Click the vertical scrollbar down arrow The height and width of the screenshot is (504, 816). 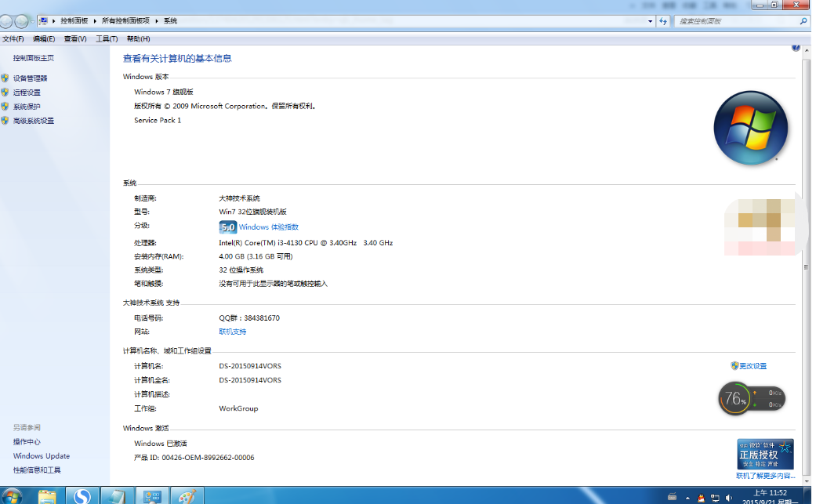point(807,481)
